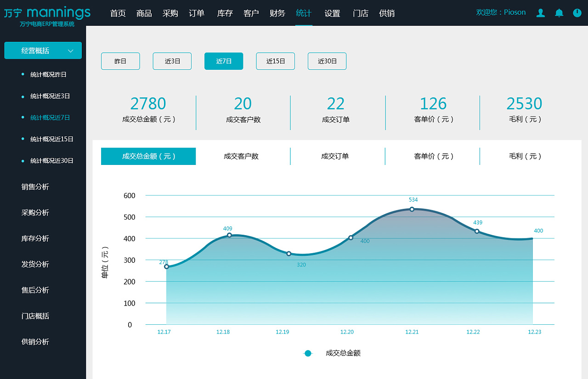Click the notification bell icon

pos(559,13)
